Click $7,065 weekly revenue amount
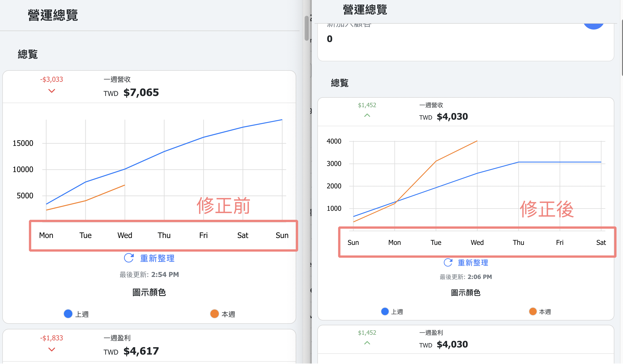 (x=141, y=92)
